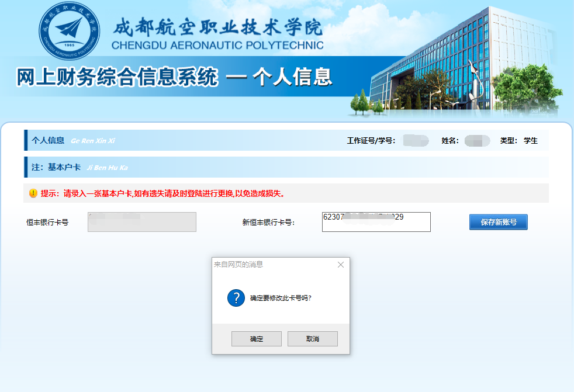The image size is (574, 392).
Task: Click CHENGDU AERONAUTIC POLYTECHNIC text
Action: tap(217, 46)
